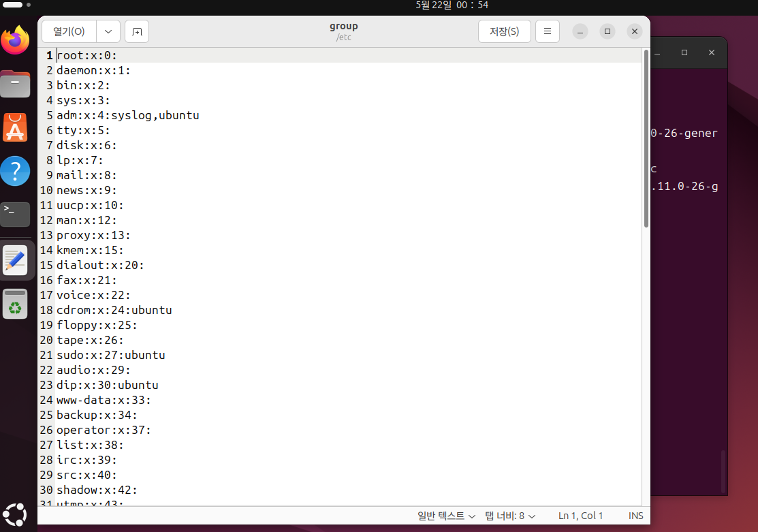Click the src:x:40: line

click(x=86, y=475)
